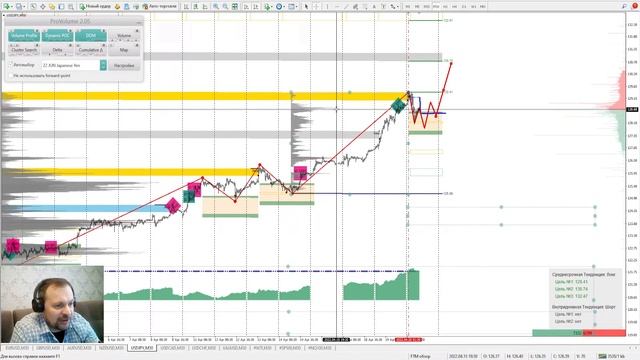Toggle the Dynamic POC indicator
The height and width of the screenshot is (360, 640).
[x=57, y=36]
